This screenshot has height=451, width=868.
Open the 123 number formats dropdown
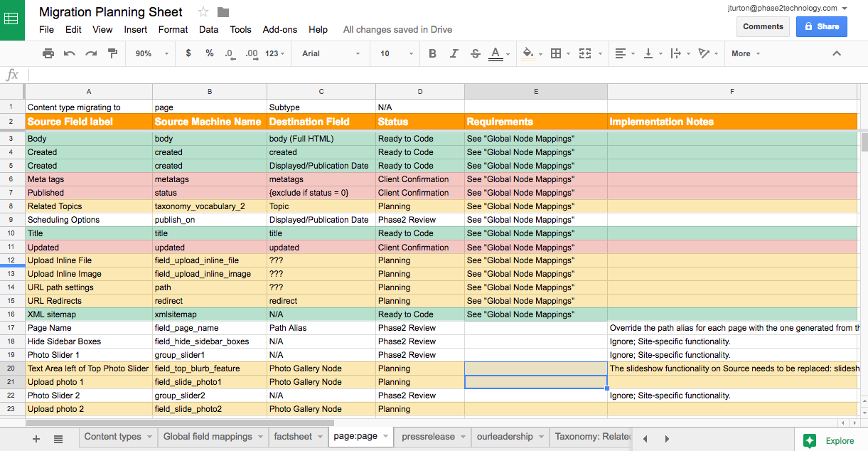tap(274, 53)
